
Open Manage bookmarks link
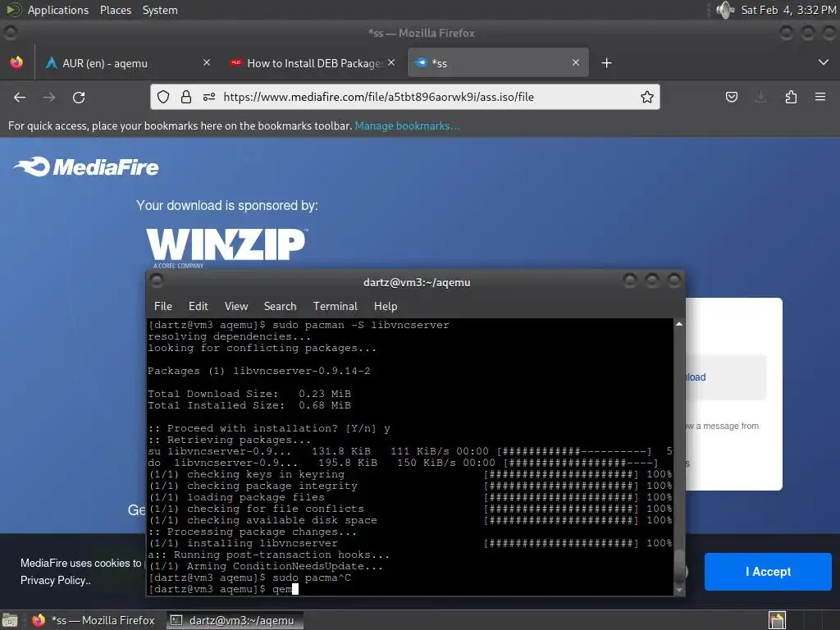(x=407, y=126)
